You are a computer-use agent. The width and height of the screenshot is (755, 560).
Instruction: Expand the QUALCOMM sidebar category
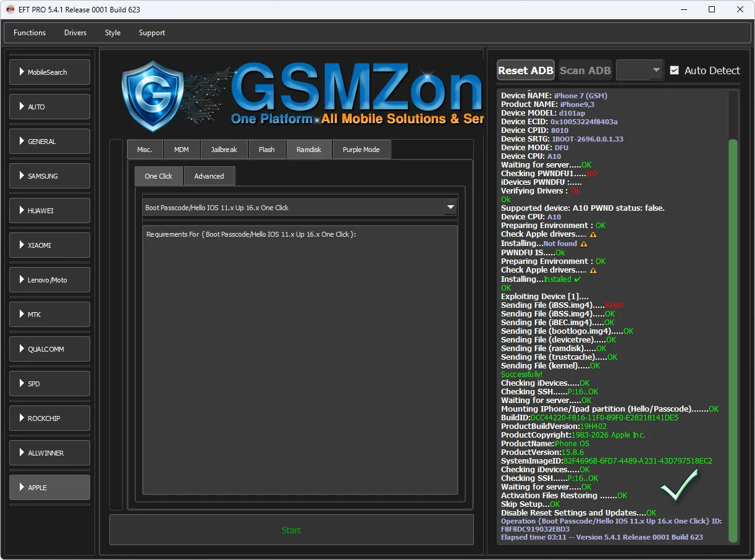[49, 349]
